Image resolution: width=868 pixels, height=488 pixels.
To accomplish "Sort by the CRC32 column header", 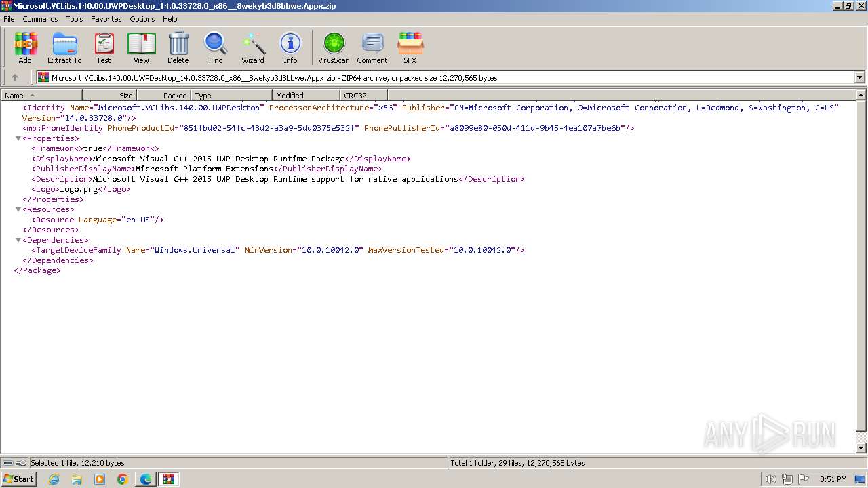I will coord(363,96).
